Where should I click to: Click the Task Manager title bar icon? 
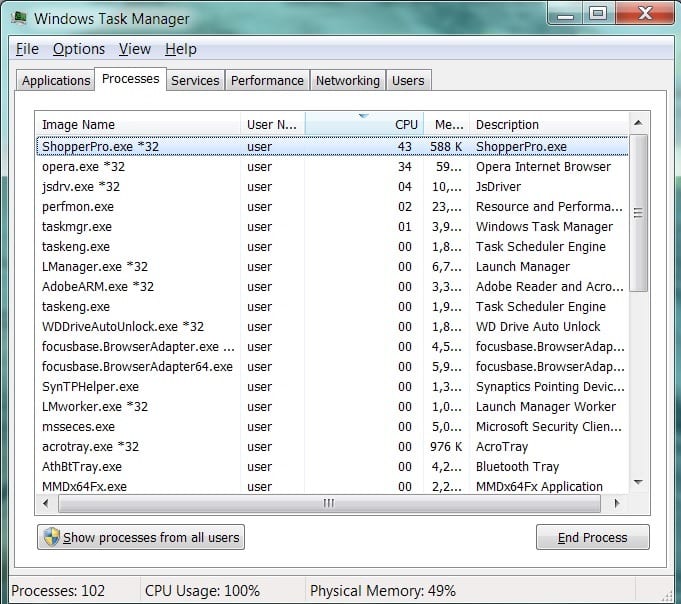(x=19, y=18)
